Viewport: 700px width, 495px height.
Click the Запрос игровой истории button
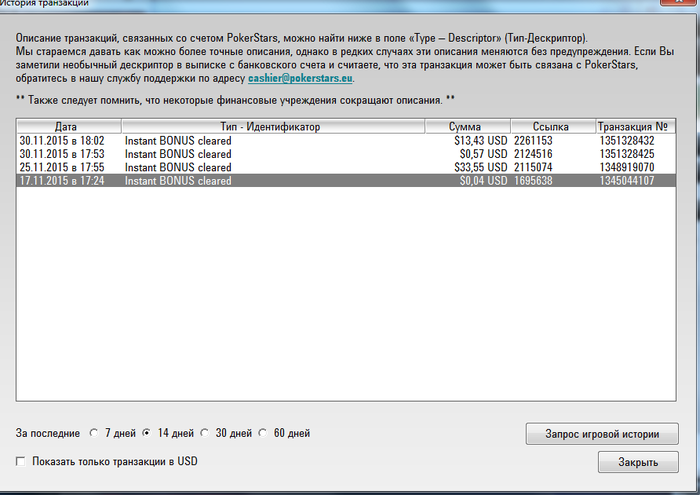[602, 434]
